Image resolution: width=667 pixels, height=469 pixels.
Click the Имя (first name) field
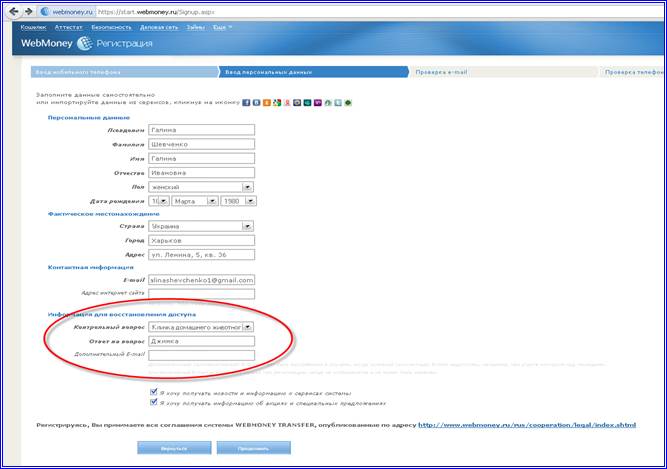click(202, 158)
